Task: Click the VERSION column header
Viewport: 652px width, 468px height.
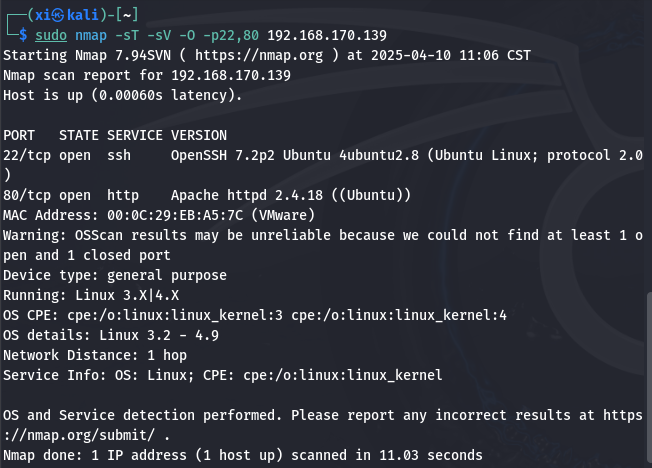Action: click(x=199, y=136)
